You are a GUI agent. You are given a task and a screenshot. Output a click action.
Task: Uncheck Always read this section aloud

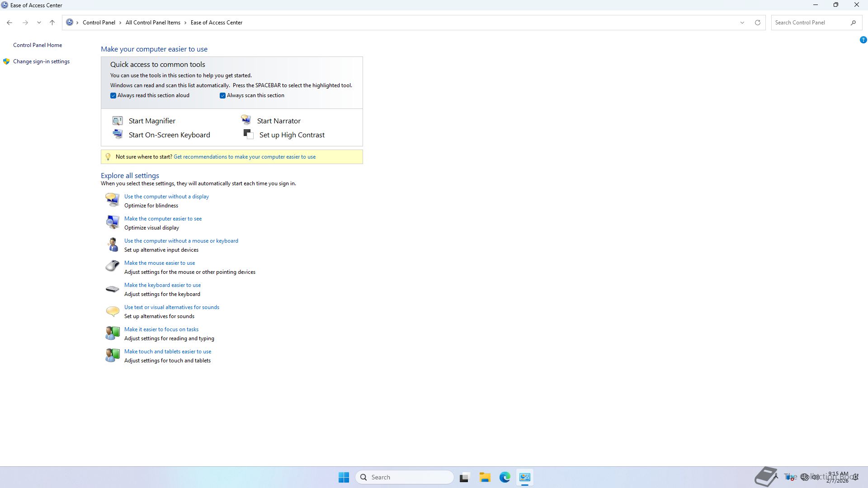[113, 95]
